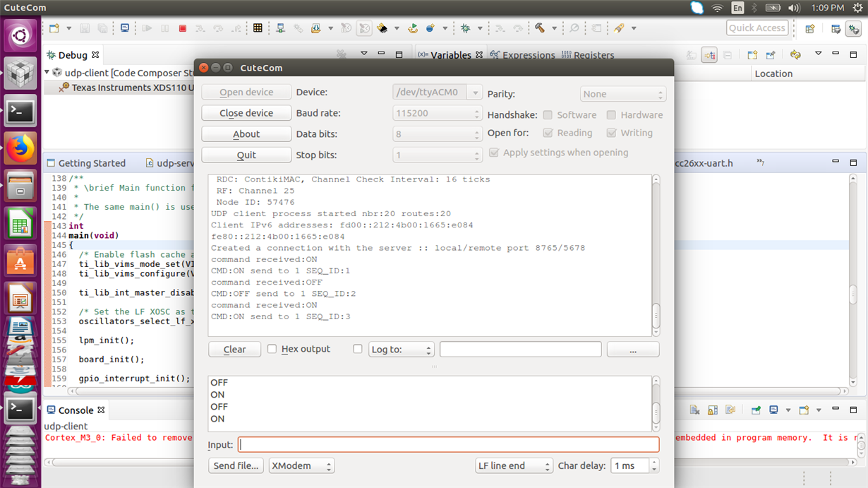Open the Data bits dropdown
868x488 pixels.
pyautogui.click(x=438, y=134)
